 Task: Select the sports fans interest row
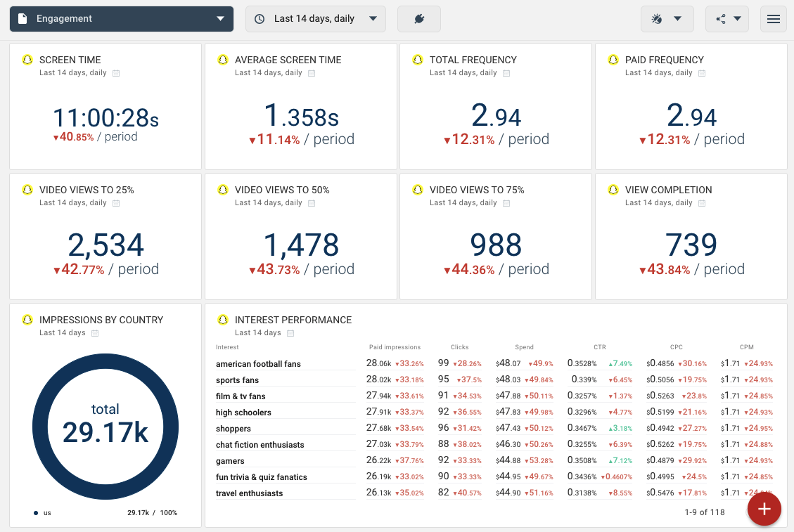tap(495, 379)
